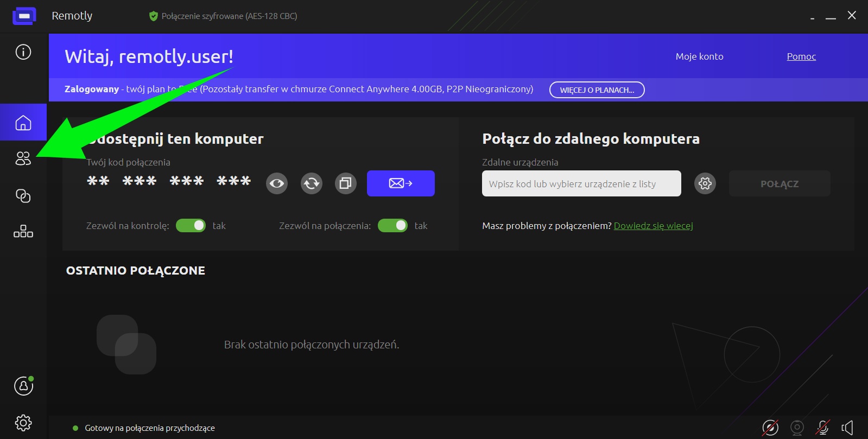Open 'Moje konto' in the header

[699, 56]
